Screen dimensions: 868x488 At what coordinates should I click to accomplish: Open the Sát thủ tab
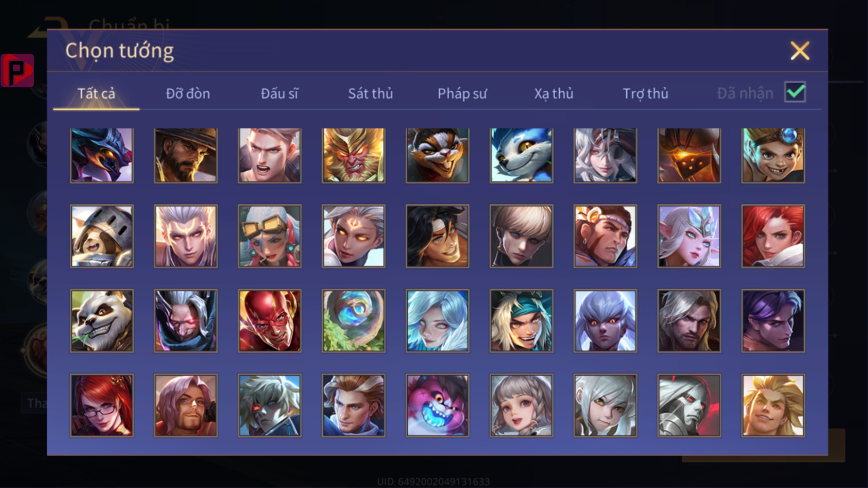click(370, 93)
